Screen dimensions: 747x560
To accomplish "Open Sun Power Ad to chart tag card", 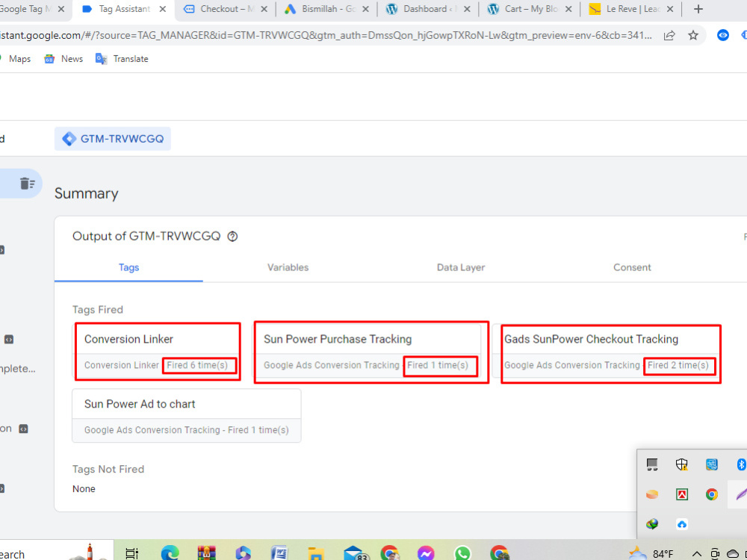I will [x=186, y=416].
